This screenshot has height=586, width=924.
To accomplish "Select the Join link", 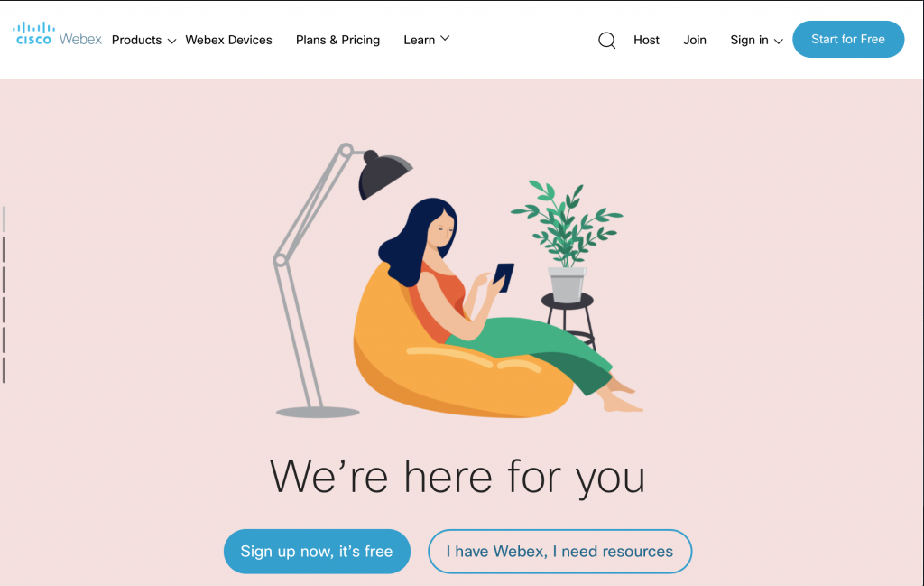I will [694, 40].
